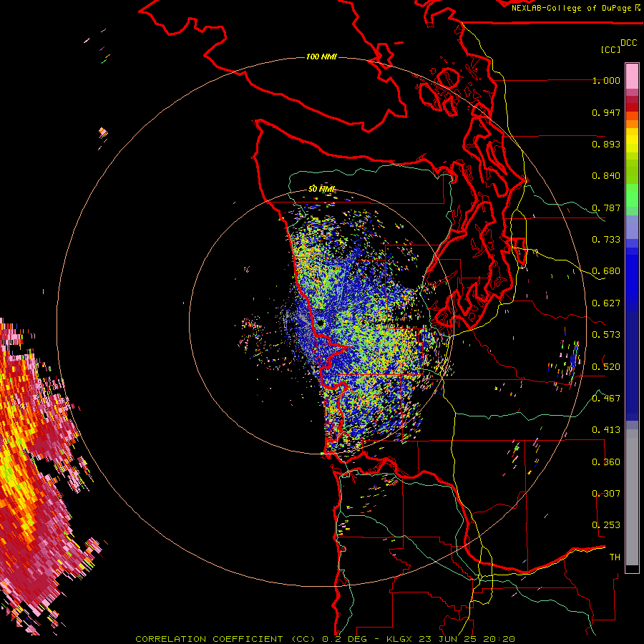Viewport: 644px width, 644px height.
Task: Click the KLGX radar identifier in the caption
Action: tap(399, 639)
